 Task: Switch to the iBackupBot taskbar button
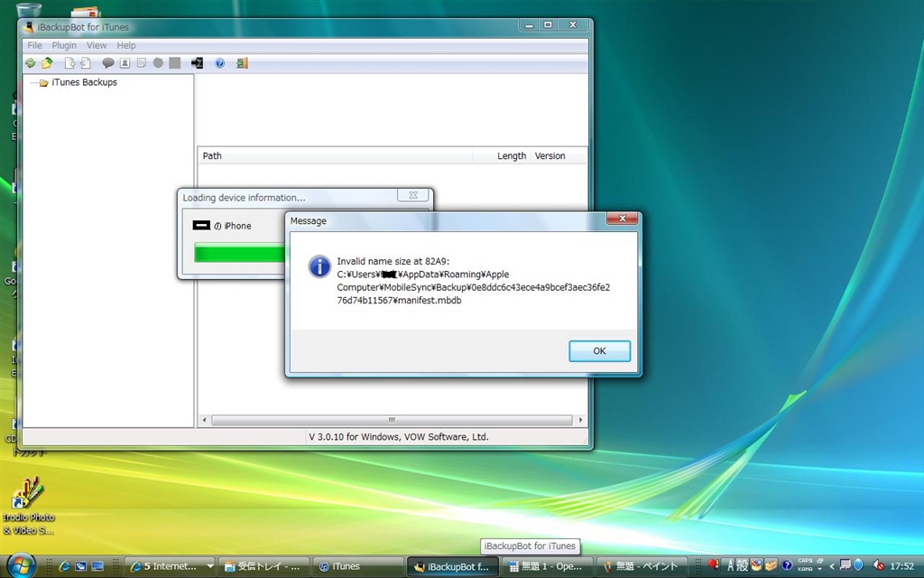click(x=453, y=566)
